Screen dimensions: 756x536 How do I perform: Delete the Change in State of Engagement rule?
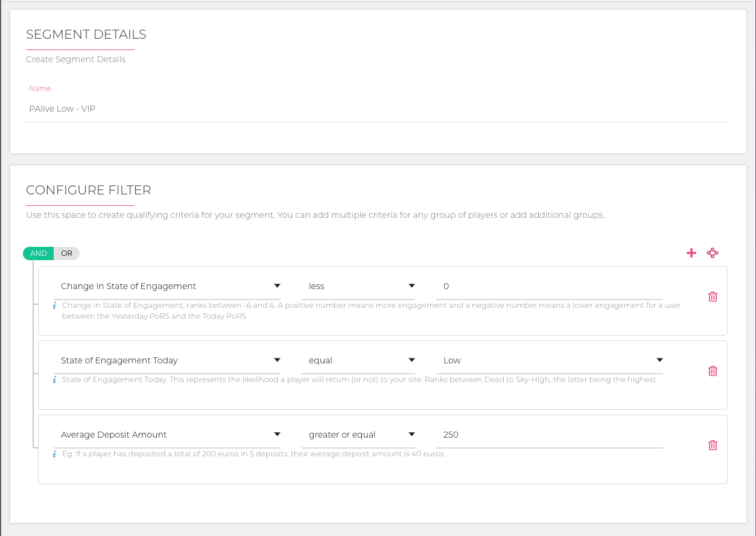tap(713, 296)
